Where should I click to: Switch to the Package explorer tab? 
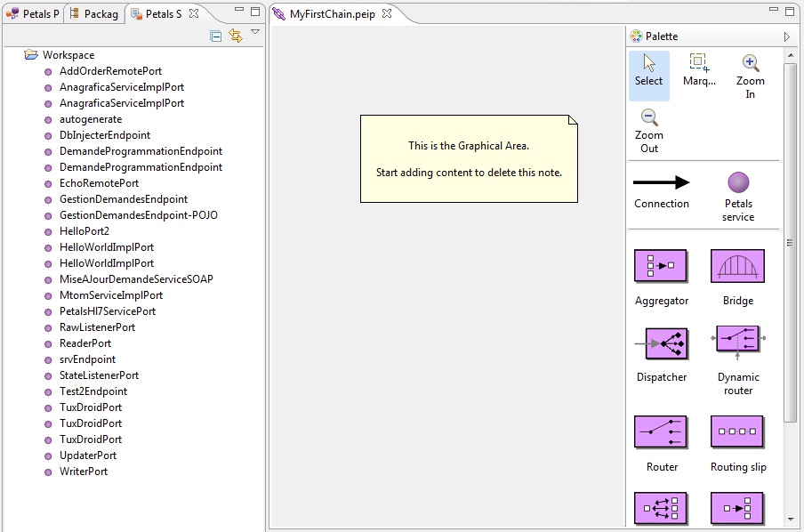[x=94, y=14]
